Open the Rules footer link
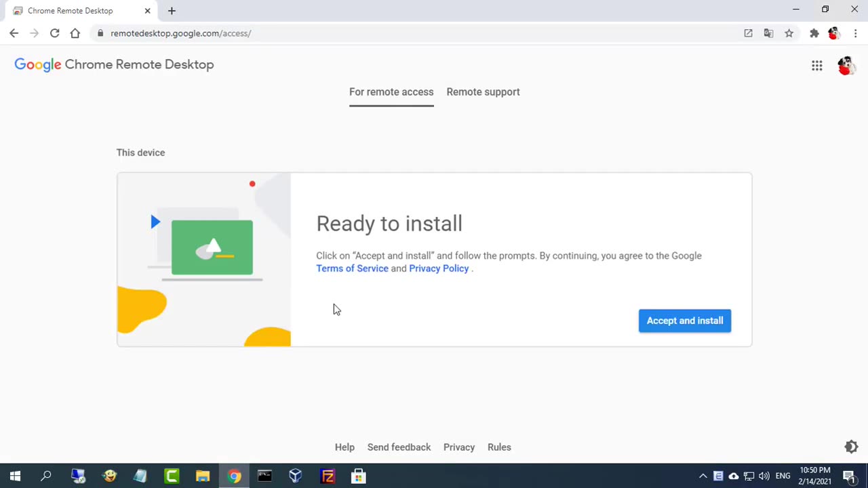 pos(499,447)
